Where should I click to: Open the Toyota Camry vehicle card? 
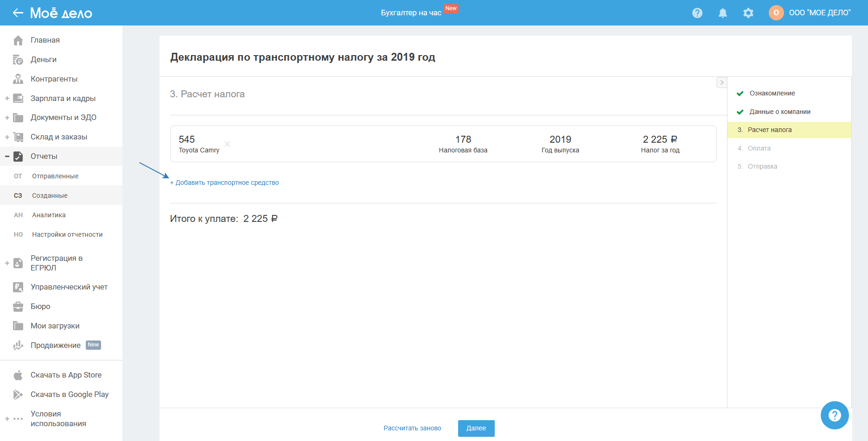tap(443, 144)
